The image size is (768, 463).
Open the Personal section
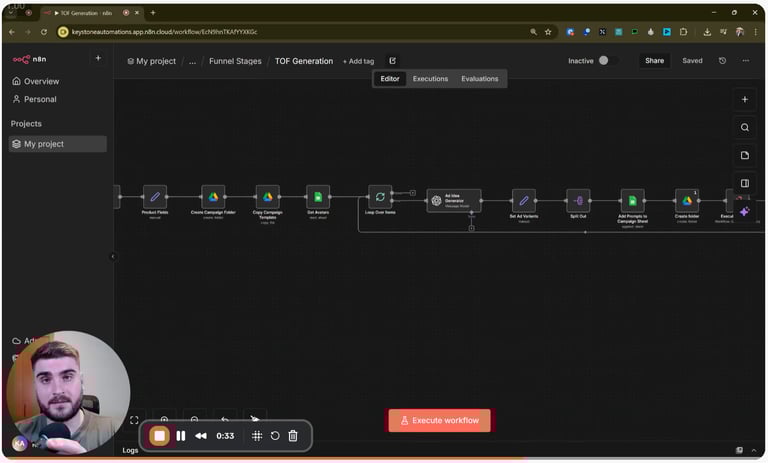click(x=34, y=99)
